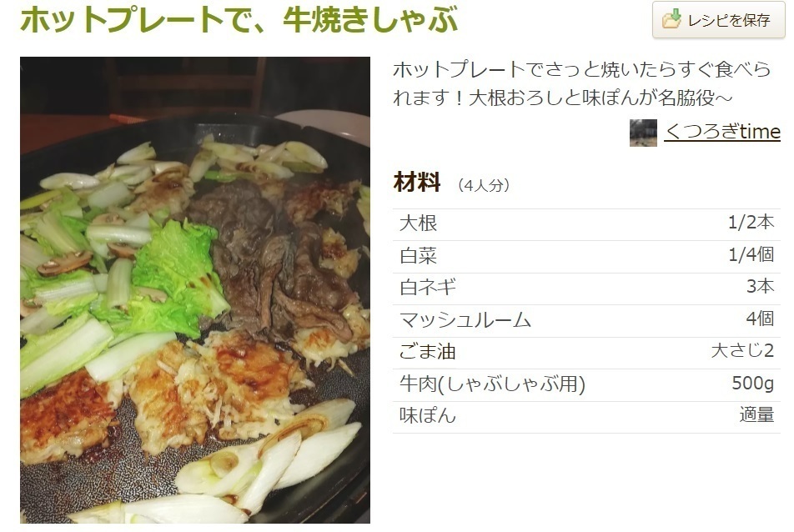Click the folder download icon in save button
This screenshot has height=532, width=794.
[x=671, y=18]
